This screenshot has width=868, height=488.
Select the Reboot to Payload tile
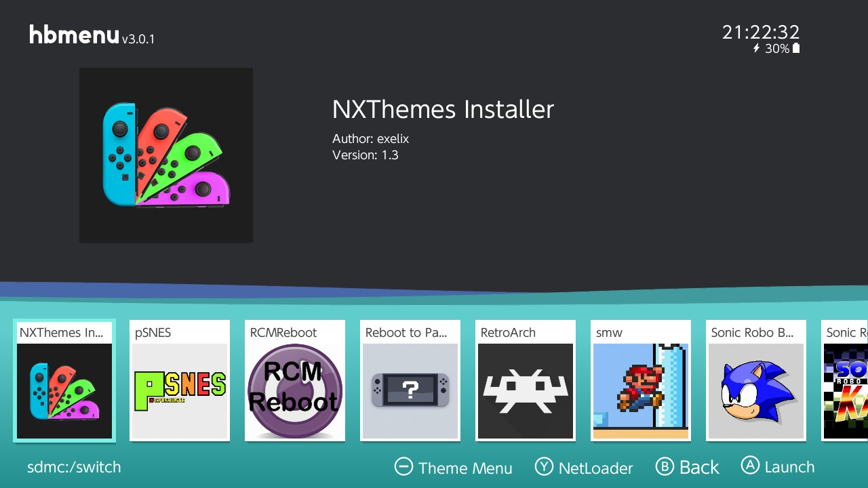pos(410,380)
